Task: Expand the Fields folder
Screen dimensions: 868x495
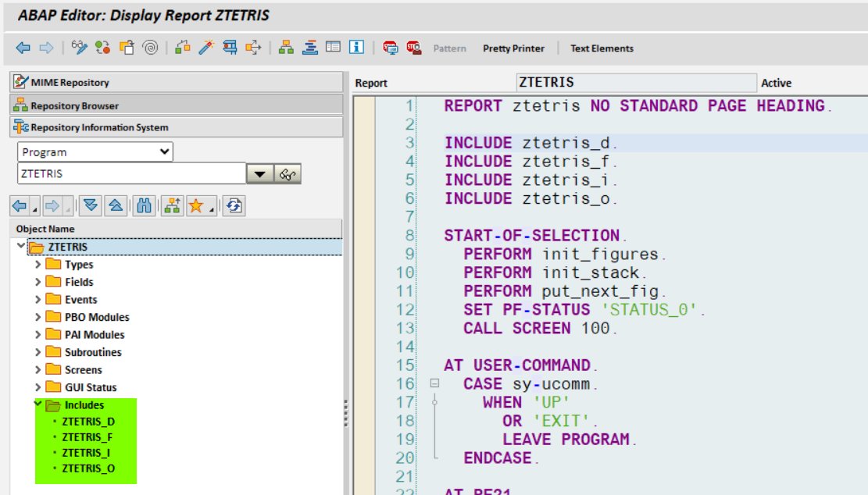Action: [x=38, y=282]
